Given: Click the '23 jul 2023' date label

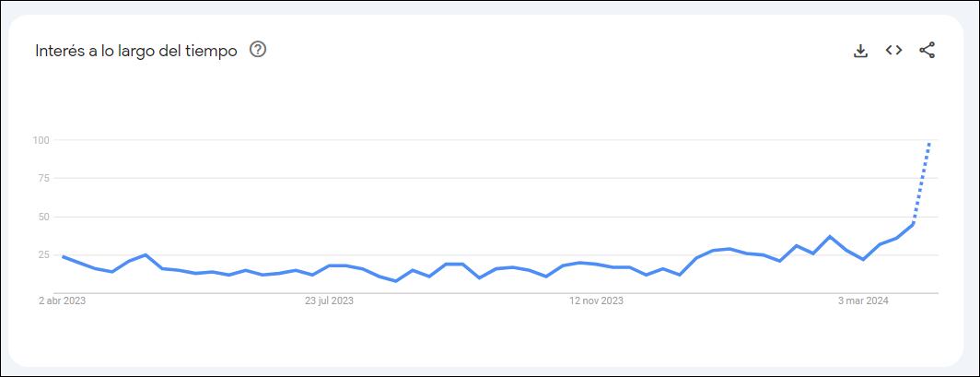Looking at the screenshot, I should pos(329,300).
